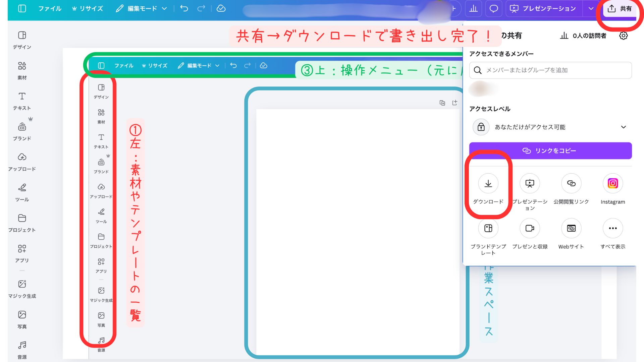Screen dimensions: 644x362
Task: Open the アプリ (Apps) panel
Action: [22, 252]
